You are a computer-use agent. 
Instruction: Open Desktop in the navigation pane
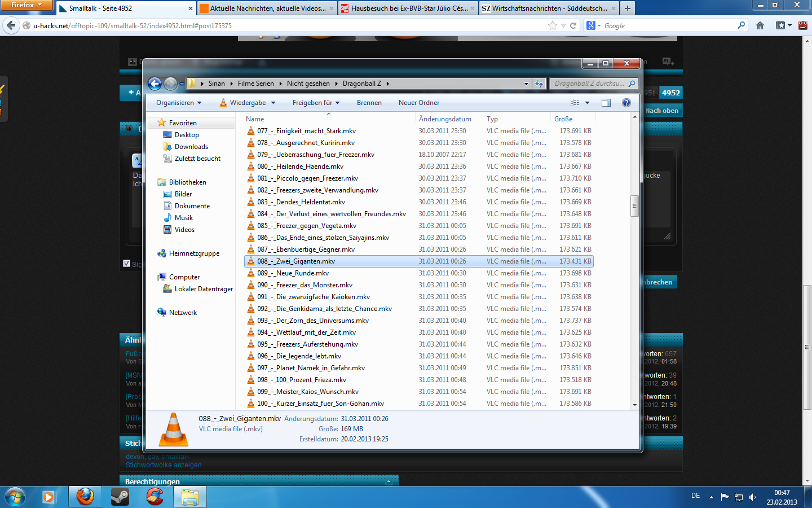187,135
